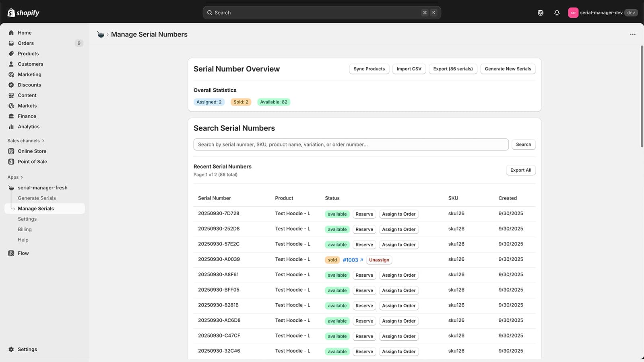Open the notifications bell icon

point(557,12)
